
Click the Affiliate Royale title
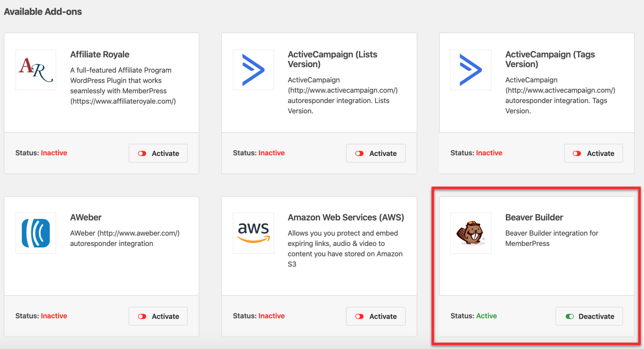click(100, 54)
